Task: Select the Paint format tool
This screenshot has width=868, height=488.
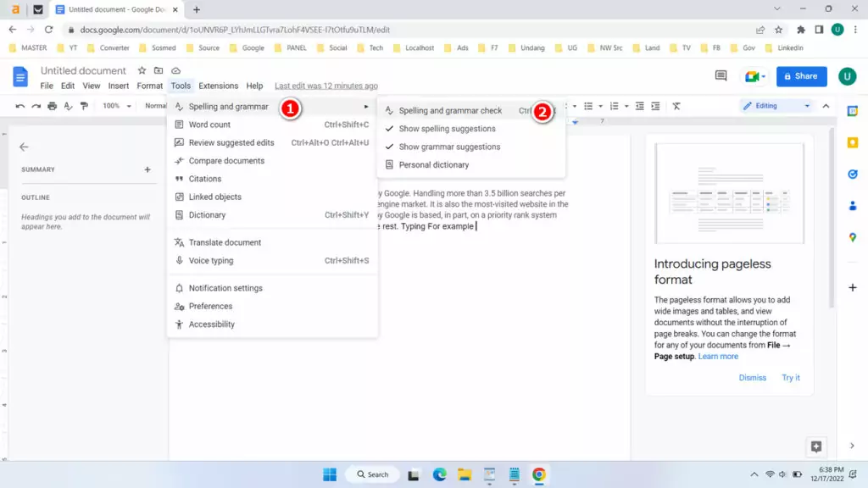Action: (82, 105)
